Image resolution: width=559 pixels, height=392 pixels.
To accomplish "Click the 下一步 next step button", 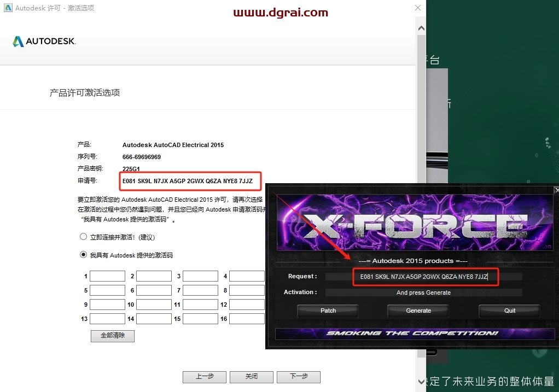I will pos(299,377).
